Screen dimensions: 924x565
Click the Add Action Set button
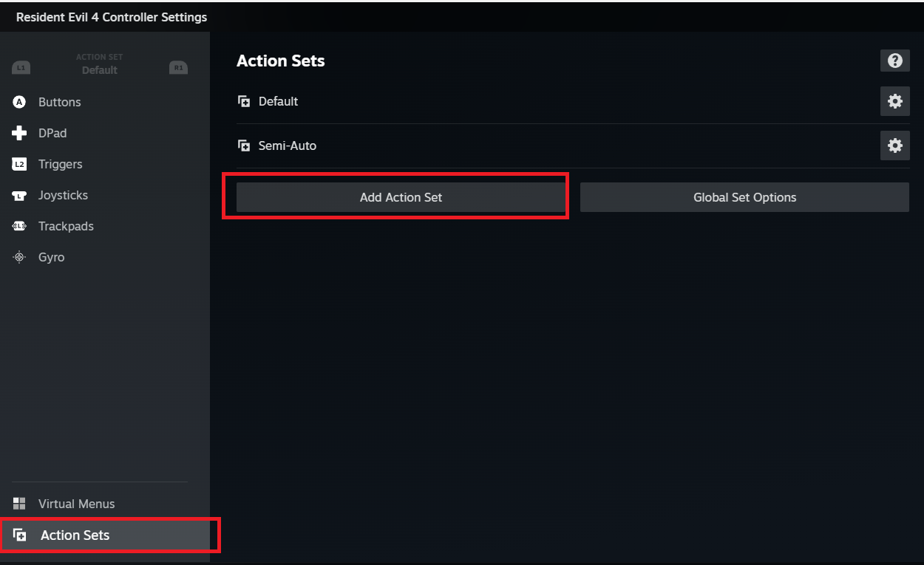click(401, 197)
